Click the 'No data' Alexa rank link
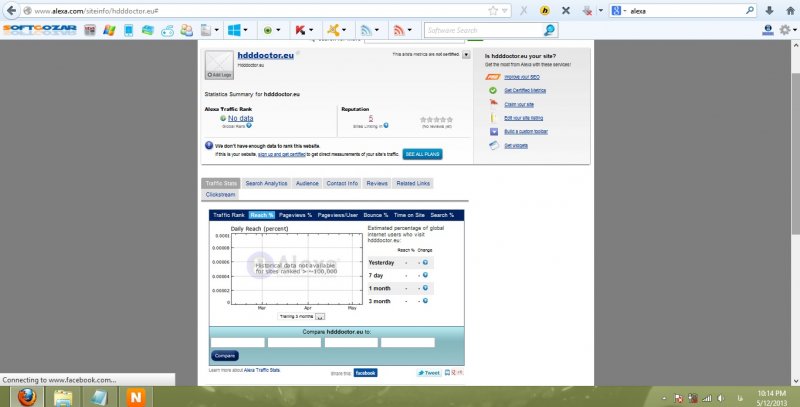Screen dimensions: 800x407 [240, 118]
